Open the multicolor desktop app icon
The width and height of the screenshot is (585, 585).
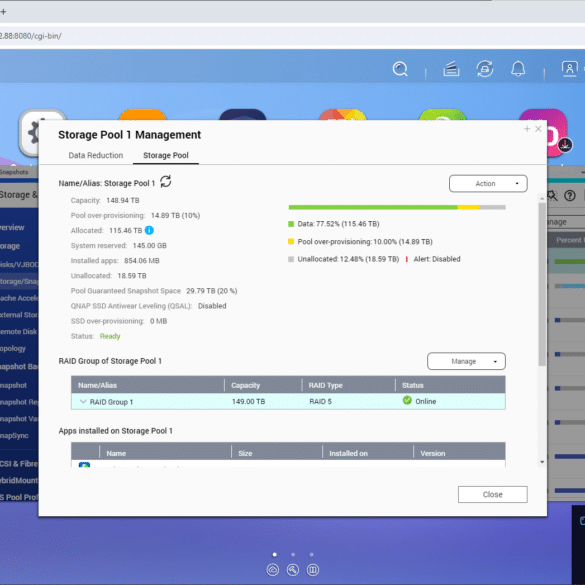(x=342, y=115)
